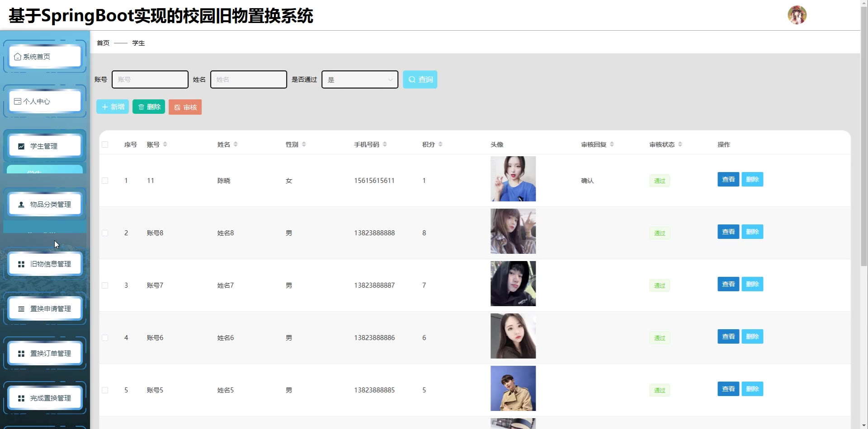Open the user avatar in the header

pos(797,15)
